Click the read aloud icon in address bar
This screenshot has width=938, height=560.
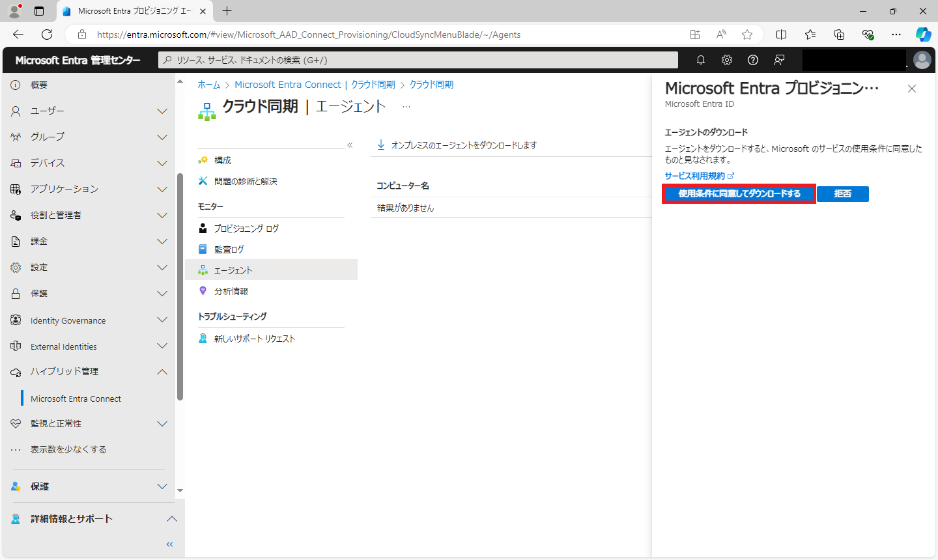721,35
